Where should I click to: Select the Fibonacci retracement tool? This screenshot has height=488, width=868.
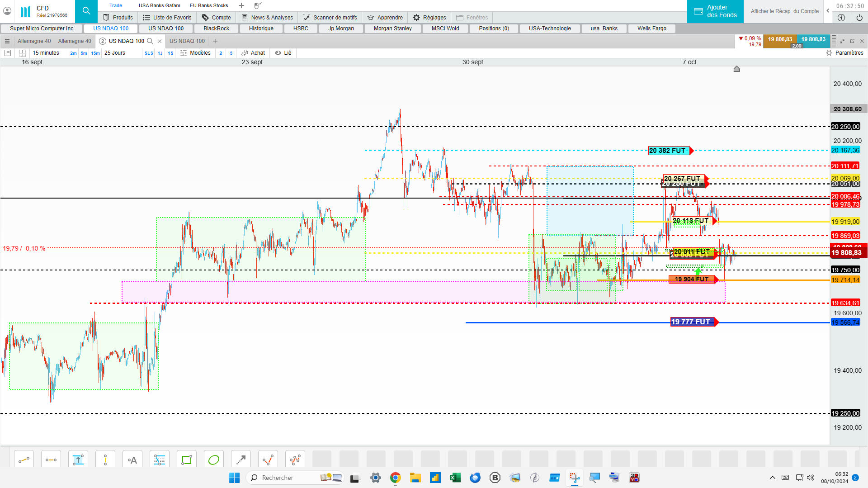pos(160,460)
